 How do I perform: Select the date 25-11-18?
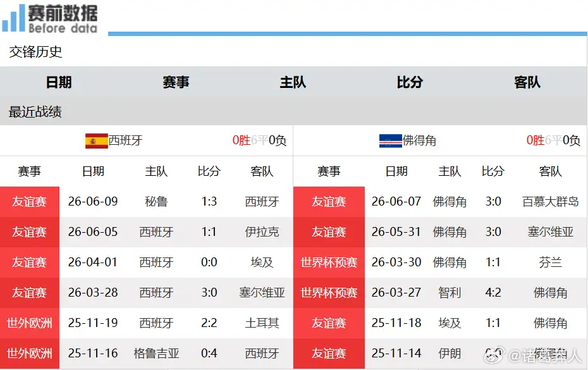click(x=396, y=323)
